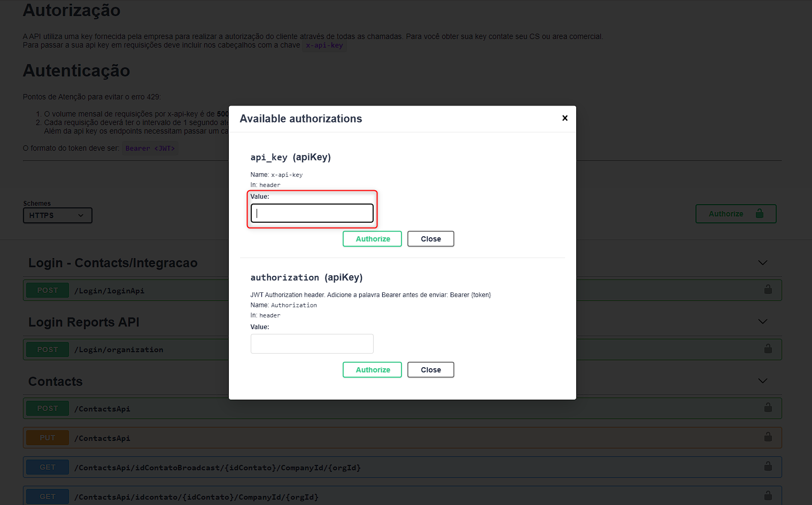Click the api_key (apiKey) heading
Screen dimensions: 812x505
291,157
